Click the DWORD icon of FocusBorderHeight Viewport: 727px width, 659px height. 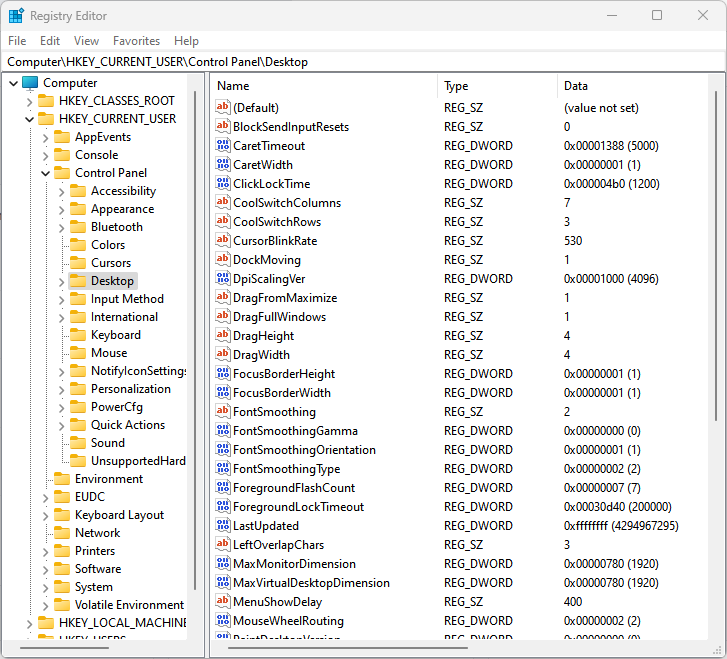223,373
